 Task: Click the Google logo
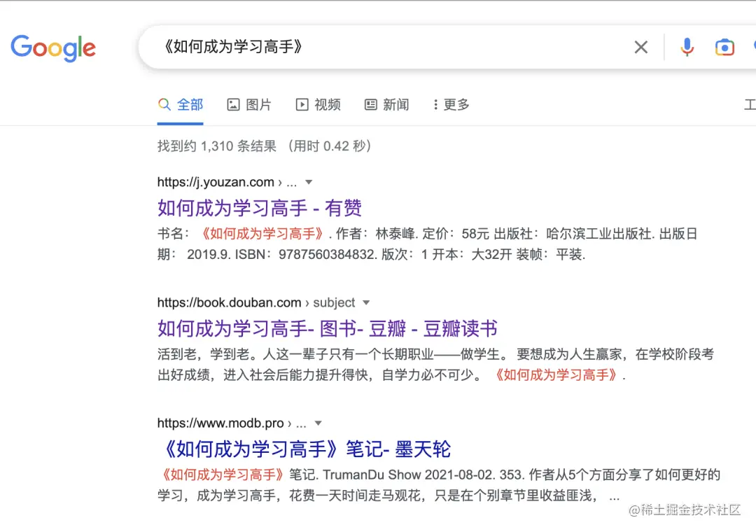(53, 48)
